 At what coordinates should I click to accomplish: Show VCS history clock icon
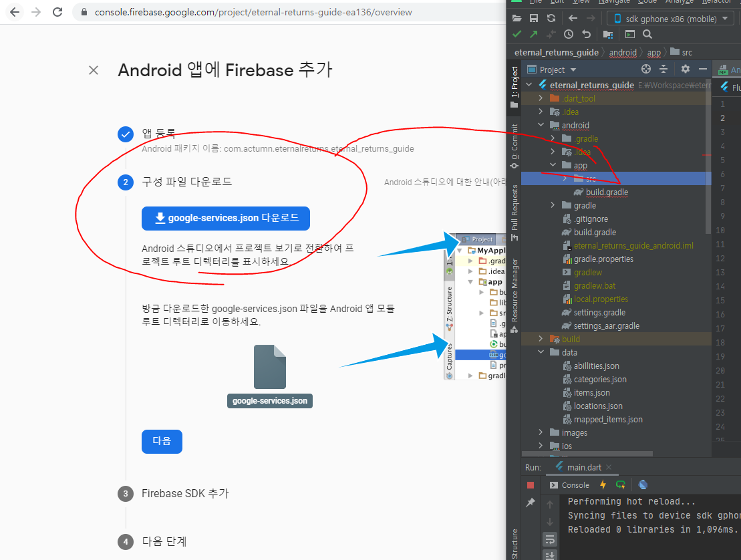click(x=569, y=34)
